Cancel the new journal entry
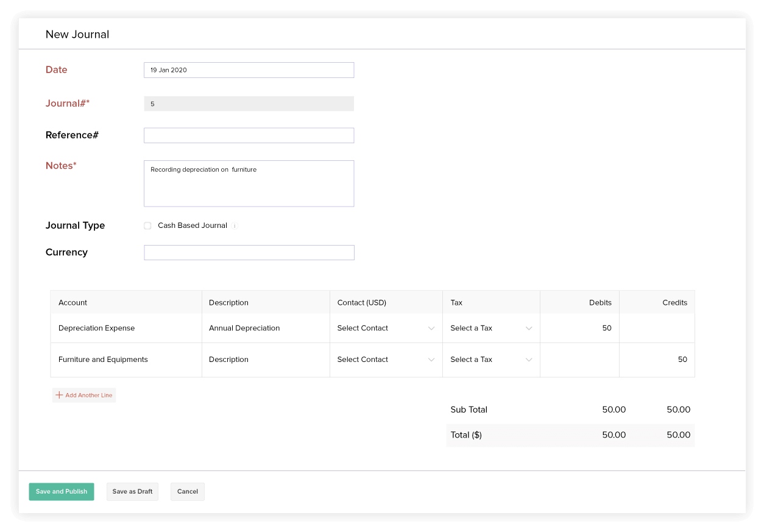 (187, 492)
